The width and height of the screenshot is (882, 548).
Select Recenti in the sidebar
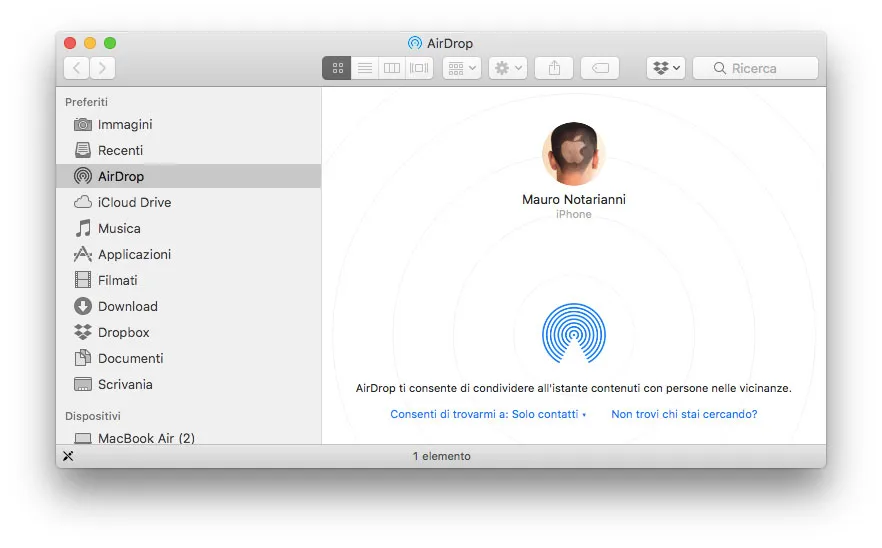[188, 150]
